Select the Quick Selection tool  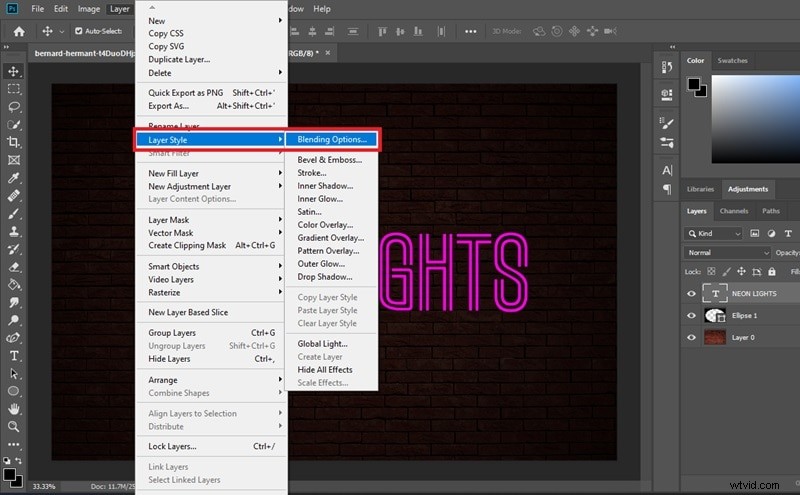14,125
